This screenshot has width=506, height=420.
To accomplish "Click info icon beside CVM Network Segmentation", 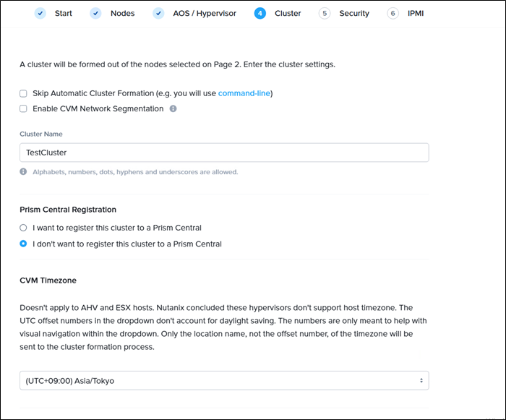I will click(x=173, y=109).
